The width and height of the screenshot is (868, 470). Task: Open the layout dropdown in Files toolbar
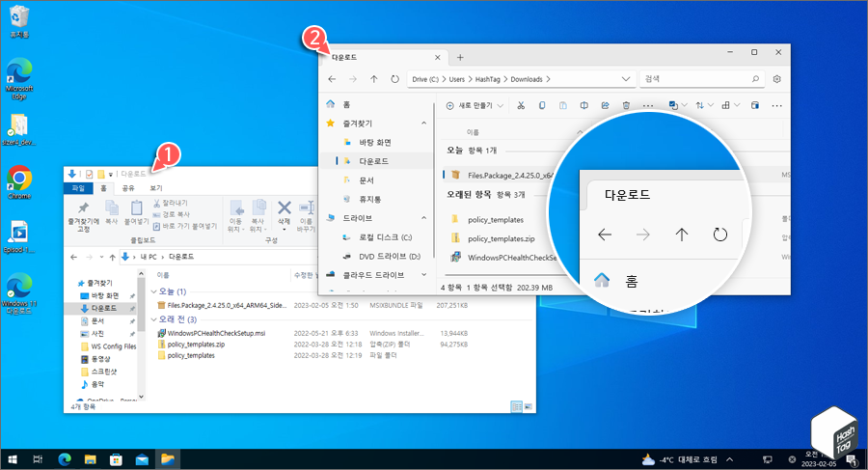731,105
